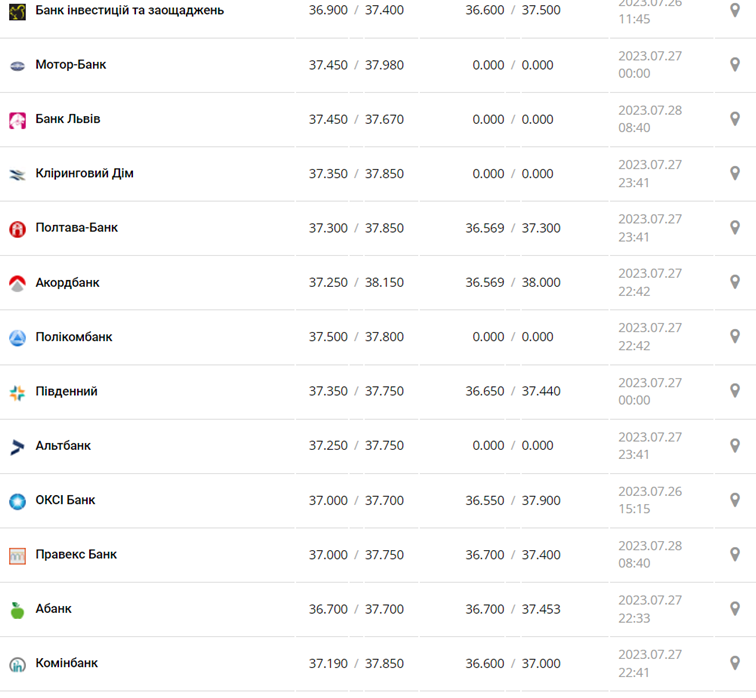The width and height of the screenshot is (756, 698).
Task: Open map pin for Комінбанк row
Action: (x=735, y=663)
